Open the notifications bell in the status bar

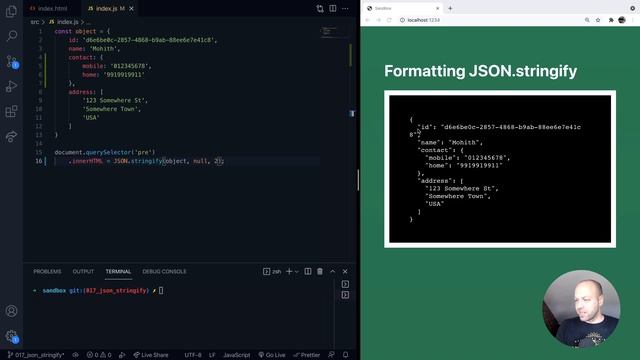[345, 355]
